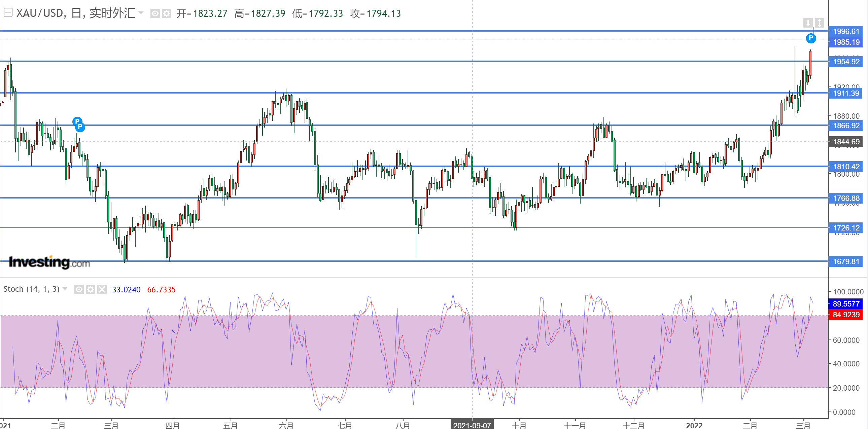Viewport: 868px width, 429px height.
Task: Click the 六月 time axis label
Action: point(286,426)
